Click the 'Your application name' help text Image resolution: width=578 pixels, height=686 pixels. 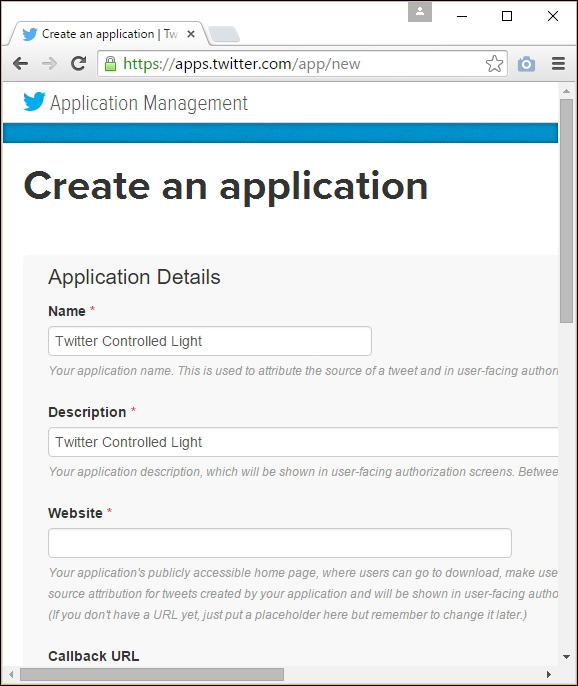[303, 371]
